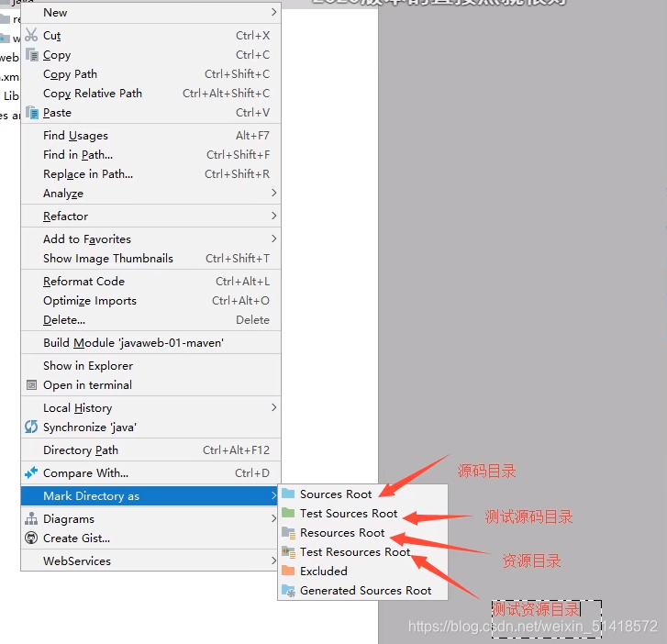Click the Cut scissors icon
This screenshot has height=644, width=667.
coord(31,35)
